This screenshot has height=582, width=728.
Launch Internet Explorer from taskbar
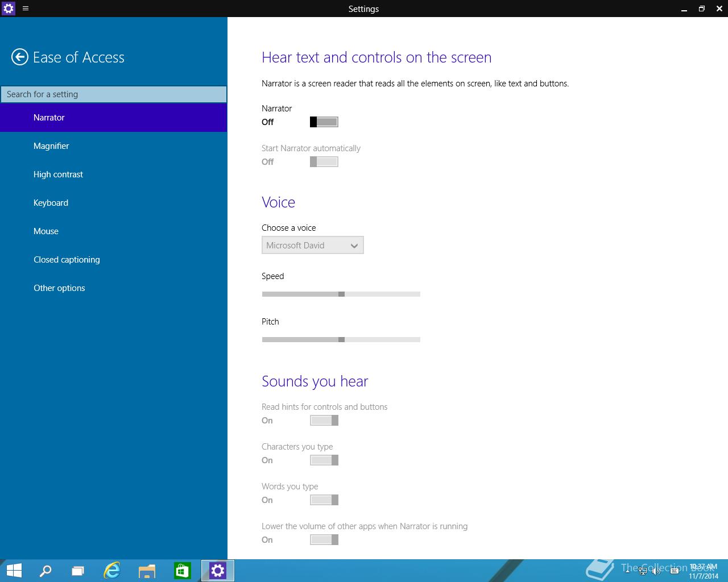coord(112,571)
